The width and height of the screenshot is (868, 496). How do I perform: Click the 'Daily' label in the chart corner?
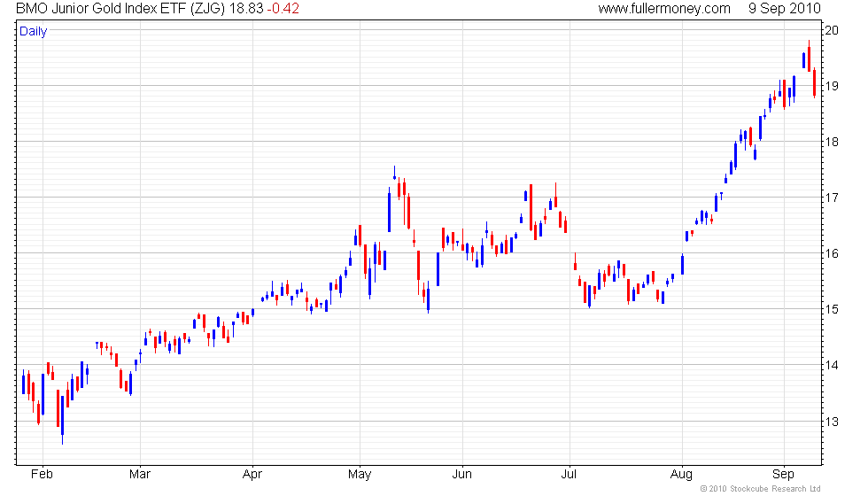coord(34,32)
